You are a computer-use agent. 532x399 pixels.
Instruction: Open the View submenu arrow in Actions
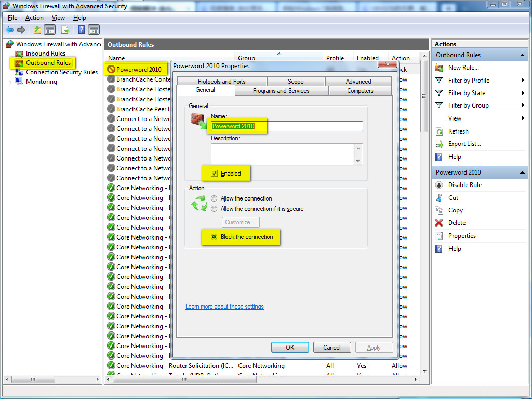(x=523, y=118)
